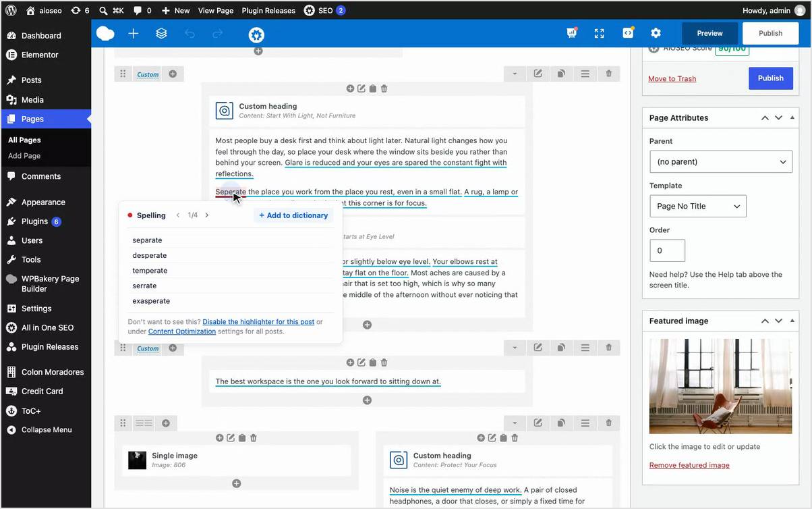This screenshot has width=812, height=509.
Task: Click the WordPress logo in the admin bar
Action: click(11, 10)
